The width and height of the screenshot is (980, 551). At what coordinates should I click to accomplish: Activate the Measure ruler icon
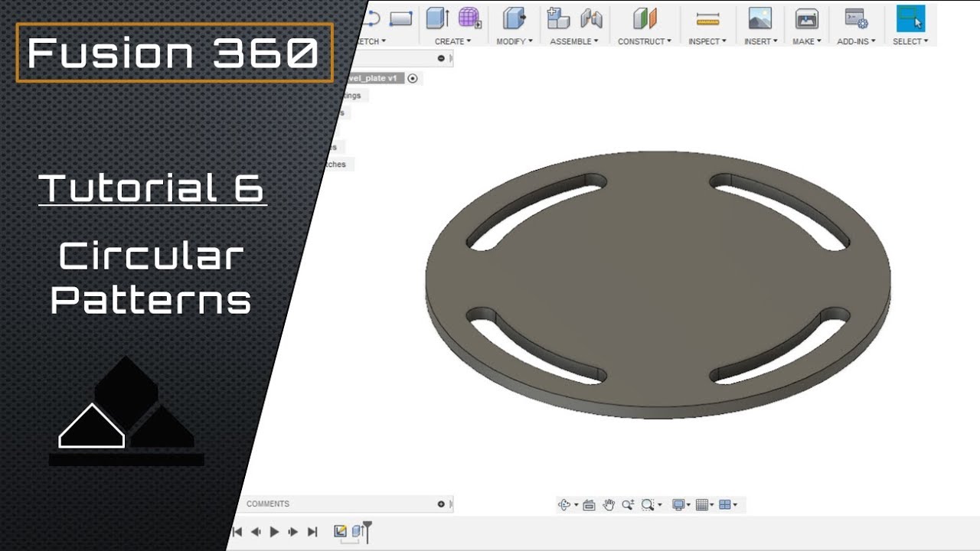click(x=708, y=19)
